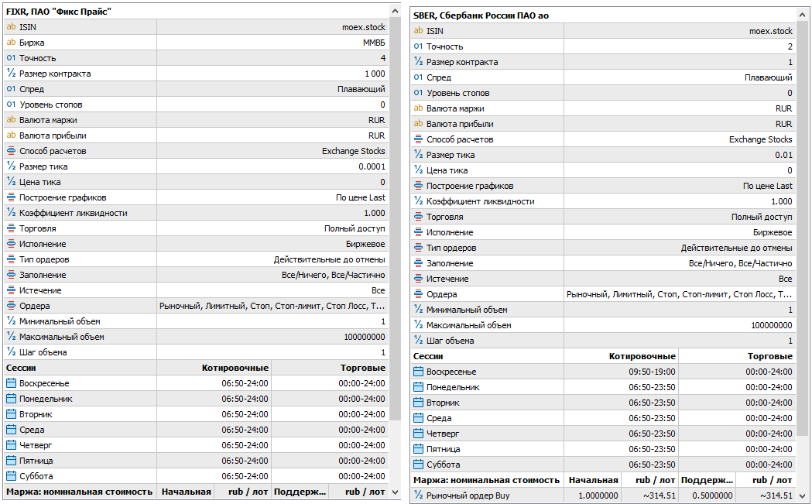Click Начальная column header in SBER panel
This screenshot has width=812, height=504.
tap(594, 480)
